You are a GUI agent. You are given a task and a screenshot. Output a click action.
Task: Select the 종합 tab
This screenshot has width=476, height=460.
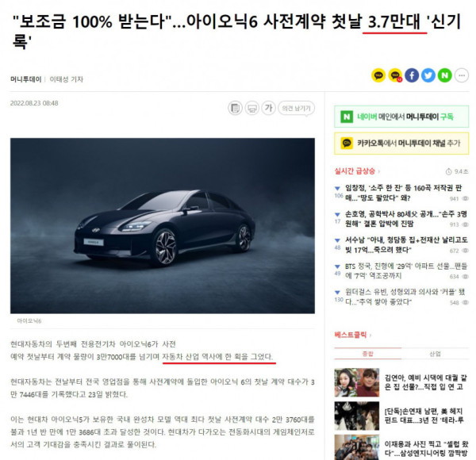(x=368, y=354)
